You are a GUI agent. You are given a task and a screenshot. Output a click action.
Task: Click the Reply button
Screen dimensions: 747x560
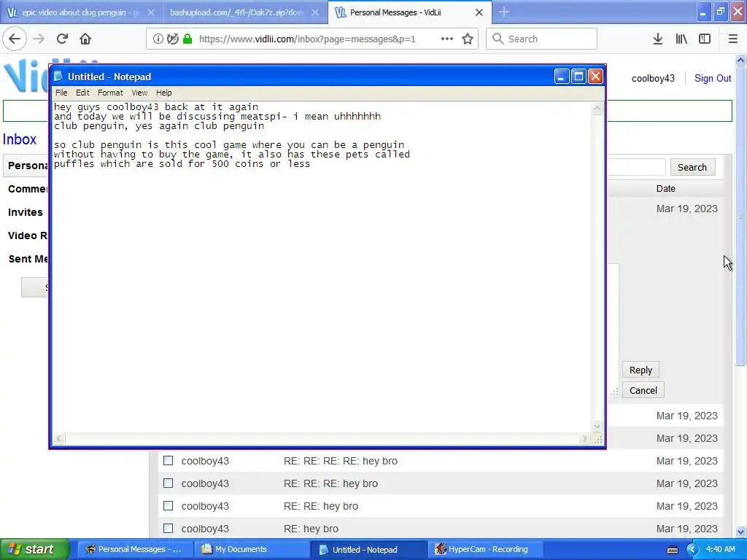click(x=640, y=370)
